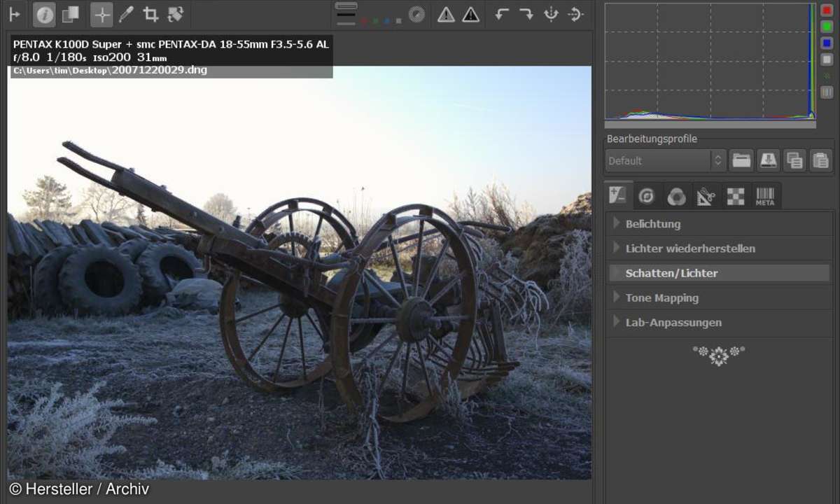840x504 pixels.
Task: Toggle the before/after view icon
Action: [x=70, y=14]
